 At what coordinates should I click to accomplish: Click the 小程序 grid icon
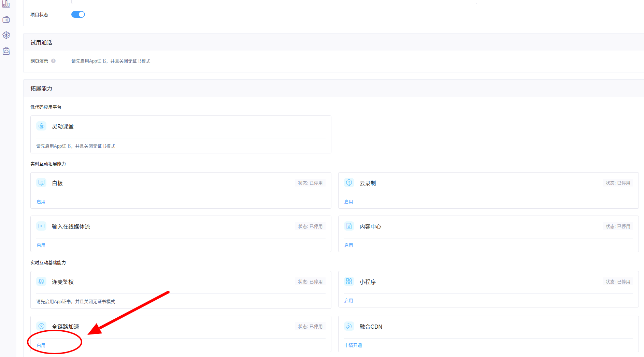tap(349, 282)
